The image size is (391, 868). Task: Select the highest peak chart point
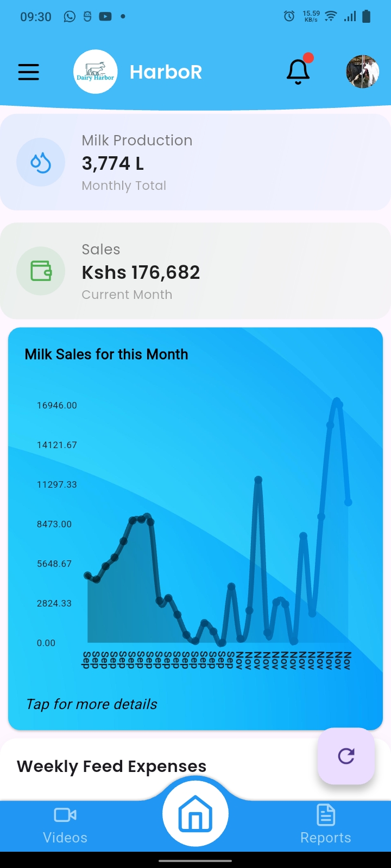pos(337,402)
